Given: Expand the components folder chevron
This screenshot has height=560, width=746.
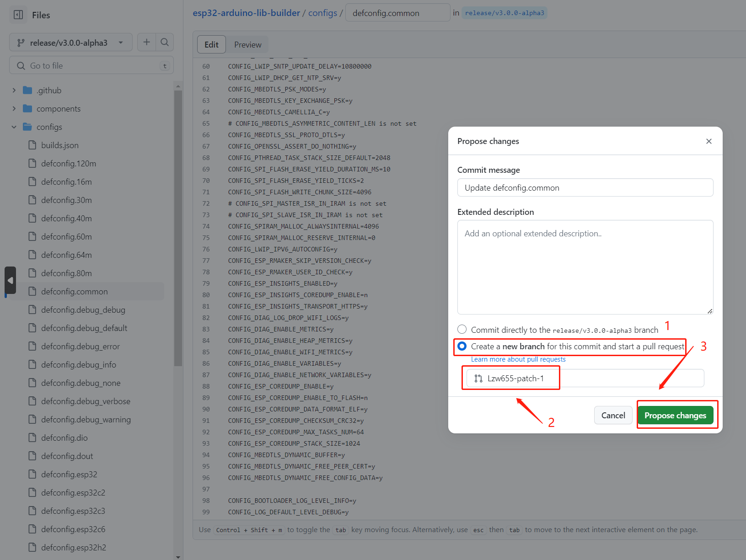Looking at the screenshot, I should (14, 109).
